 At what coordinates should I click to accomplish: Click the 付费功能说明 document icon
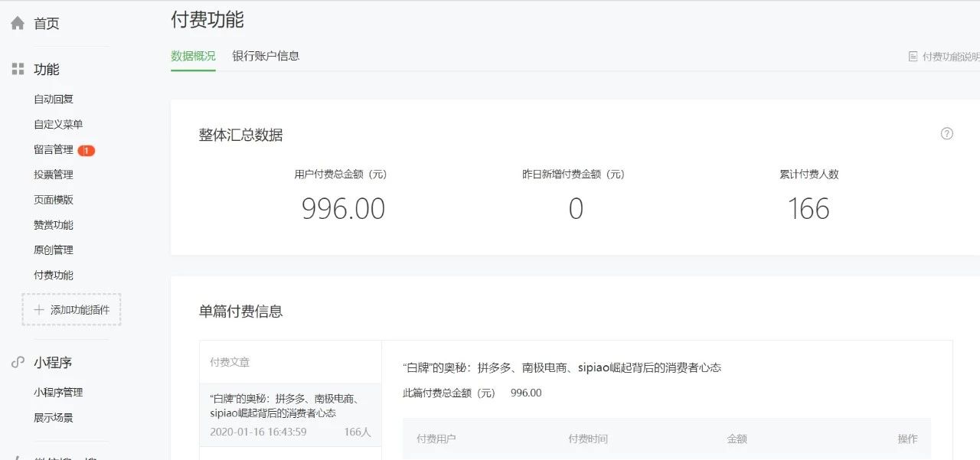913,57
